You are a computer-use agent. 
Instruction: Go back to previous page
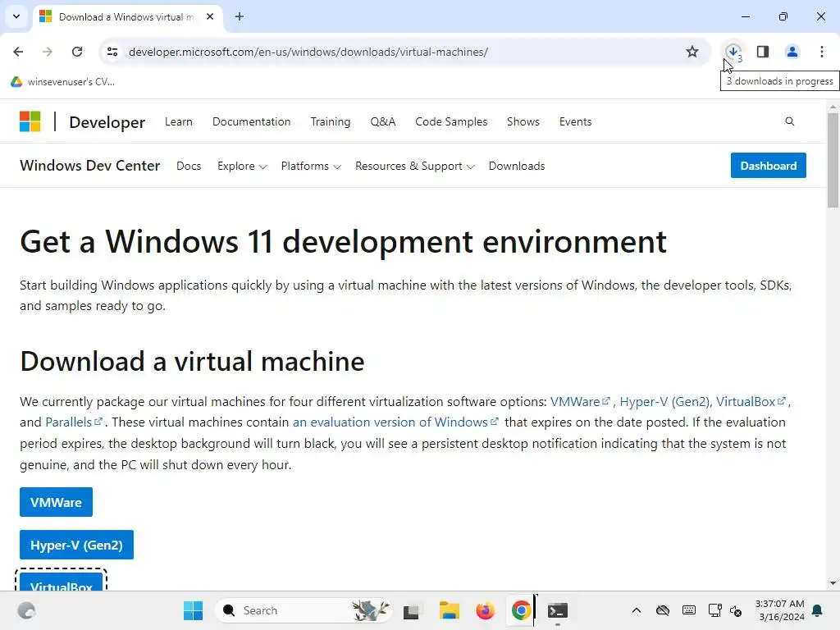[x=18, y=52]
